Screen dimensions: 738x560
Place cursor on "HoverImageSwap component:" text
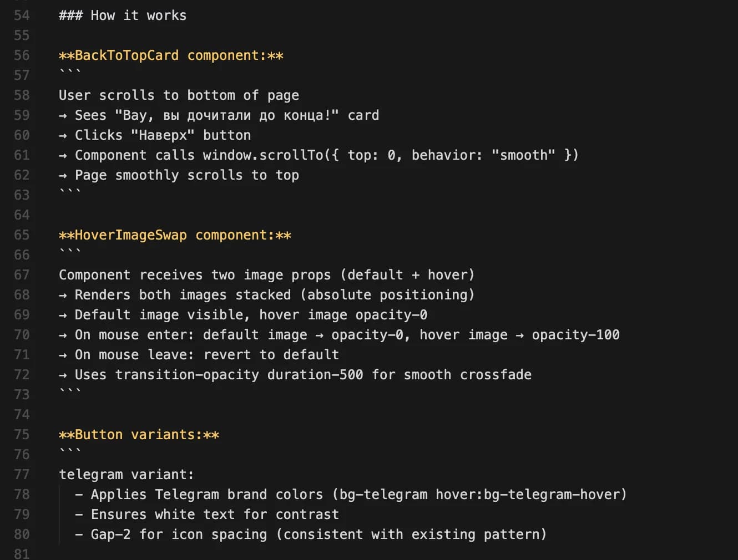[x=174, y=235]
